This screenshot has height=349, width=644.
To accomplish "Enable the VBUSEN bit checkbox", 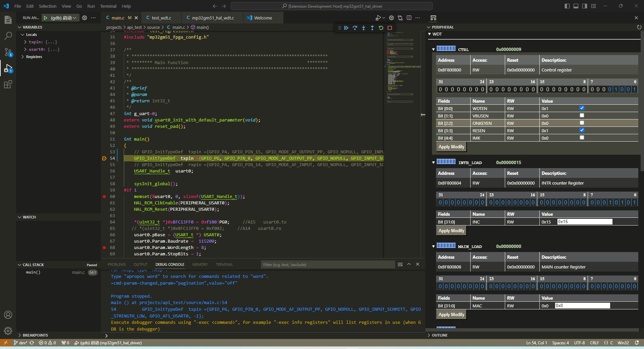I will pyautogui.click(x=582, y=115).
